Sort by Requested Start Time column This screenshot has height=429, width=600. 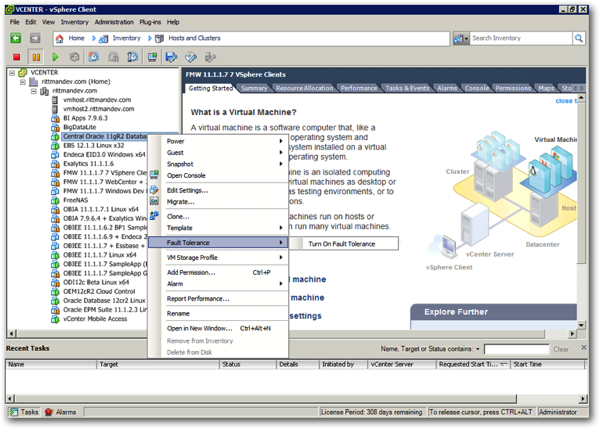point(473,364)
